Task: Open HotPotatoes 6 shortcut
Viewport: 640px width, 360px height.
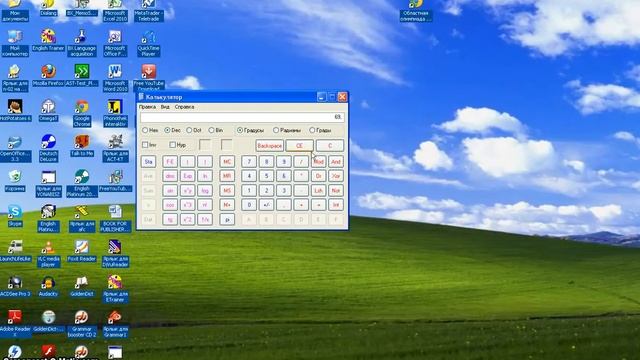Action: pyautogui.click(x=15, y=110)
